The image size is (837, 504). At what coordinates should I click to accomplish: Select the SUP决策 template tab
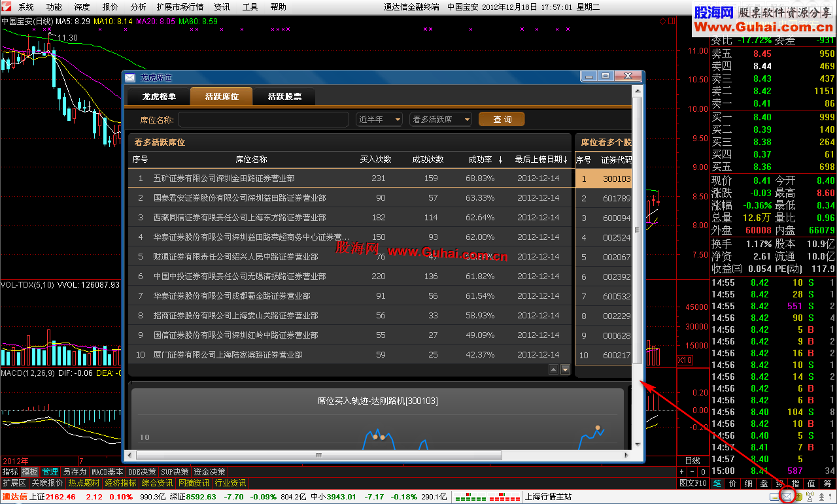point(175,471)
